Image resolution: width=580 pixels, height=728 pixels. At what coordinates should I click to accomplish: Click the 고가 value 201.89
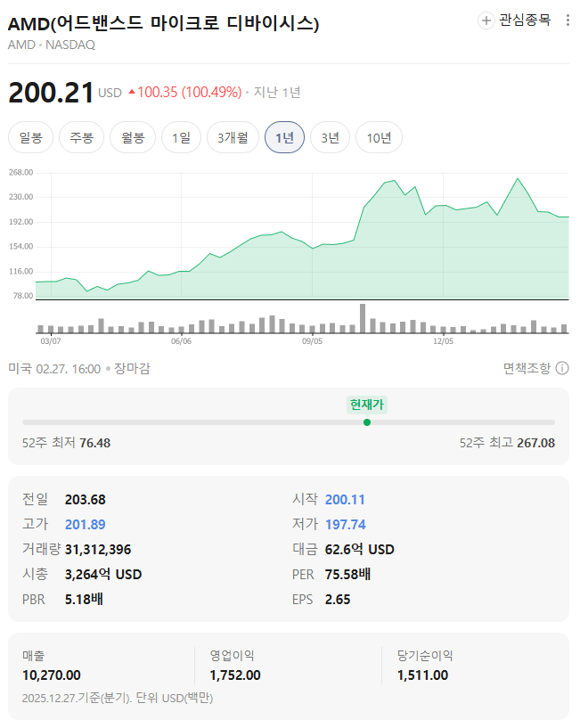coord(85,525)
